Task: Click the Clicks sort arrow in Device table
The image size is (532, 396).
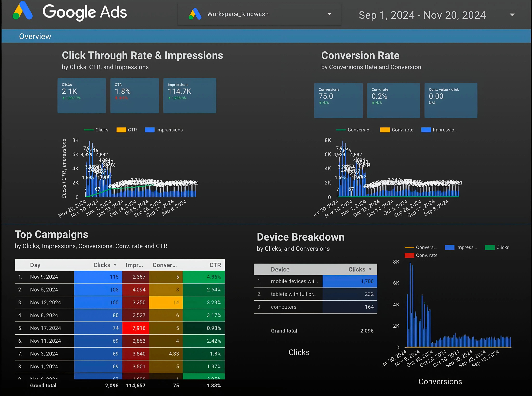Action: pos(370,269)
